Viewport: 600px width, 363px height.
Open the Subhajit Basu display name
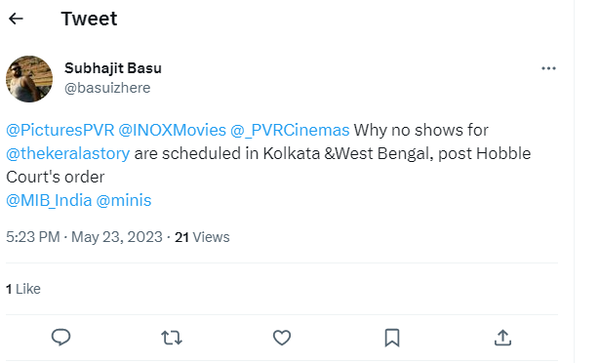[x=113, y=68]
